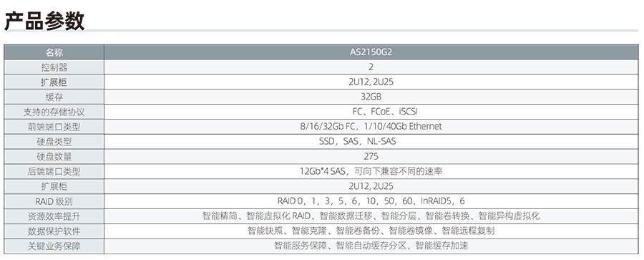Screen dimensions: 644x260
Task: Click the FC、FCoE、iSCSI protocols cell
Action: pos(371,112)
